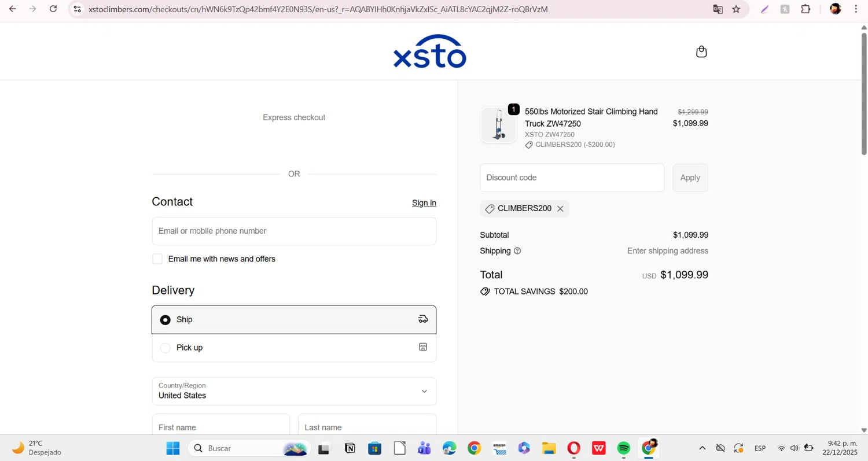This screenshot has height=461, width=868.
Task: Reload the page
Action: coord(53,9)
